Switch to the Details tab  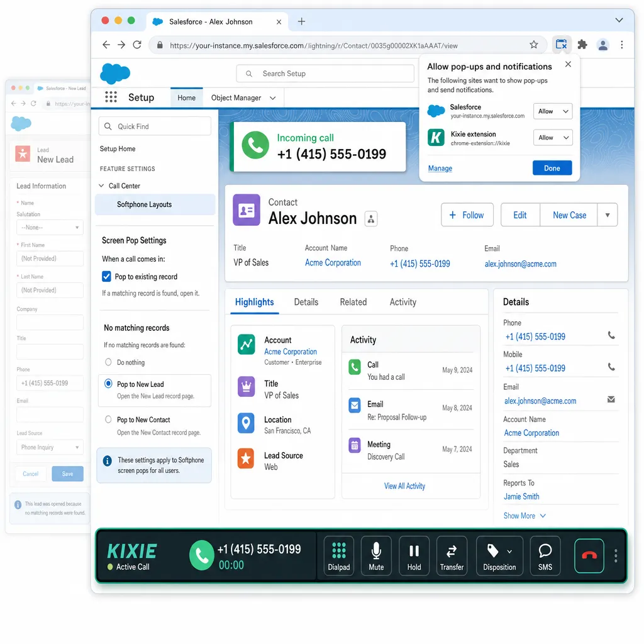(x=306, y=303)
